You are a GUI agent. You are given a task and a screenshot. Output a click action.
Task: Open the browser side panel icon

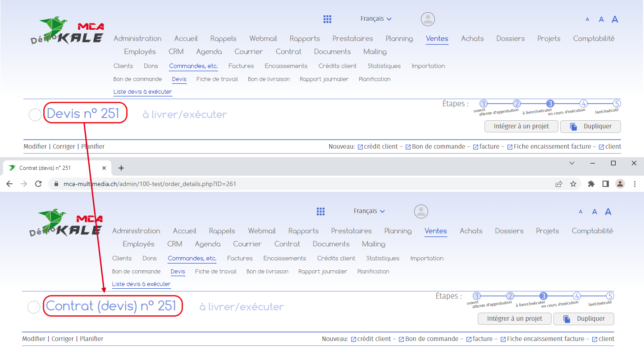pyautogui.click(x=606, y=184)
